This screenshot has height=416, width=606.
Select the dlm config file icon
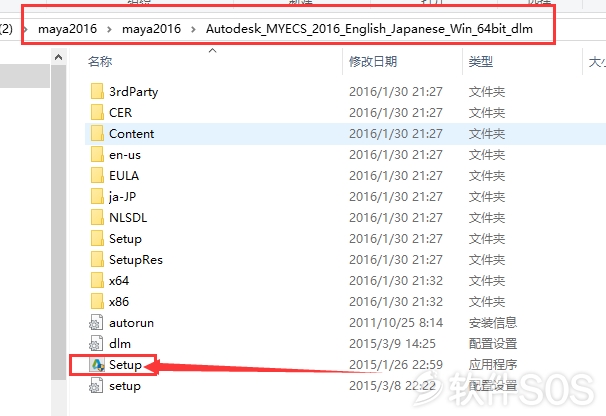[x=96, y=343]
